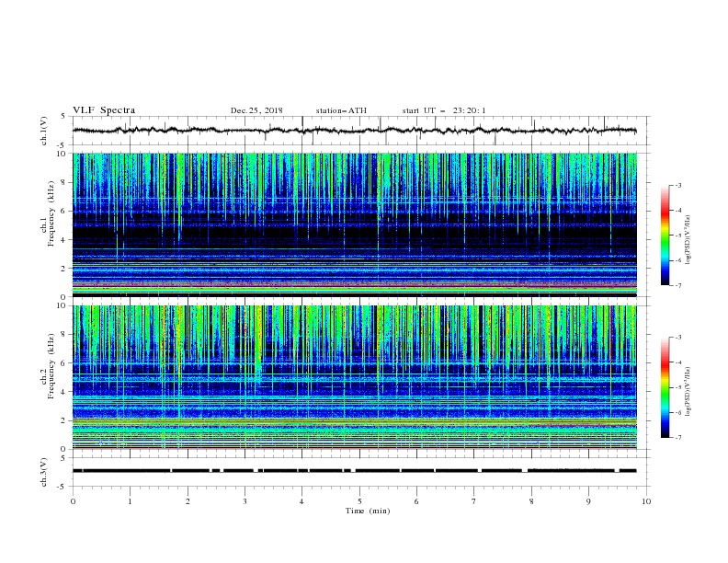Click the "-5" tick on ch.1 colorbar
Viewport: 728px width, 563px height.
678,236
